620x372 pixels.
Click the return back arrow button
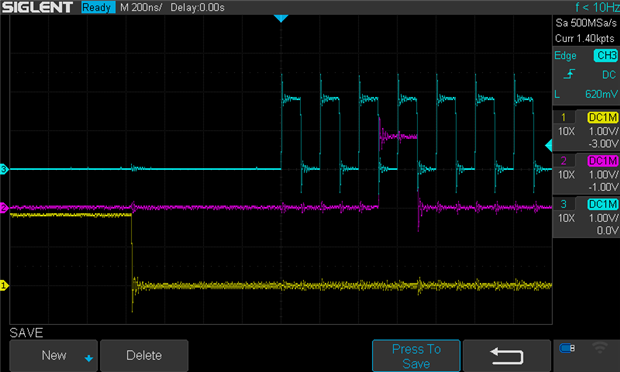tap(507, 356)
